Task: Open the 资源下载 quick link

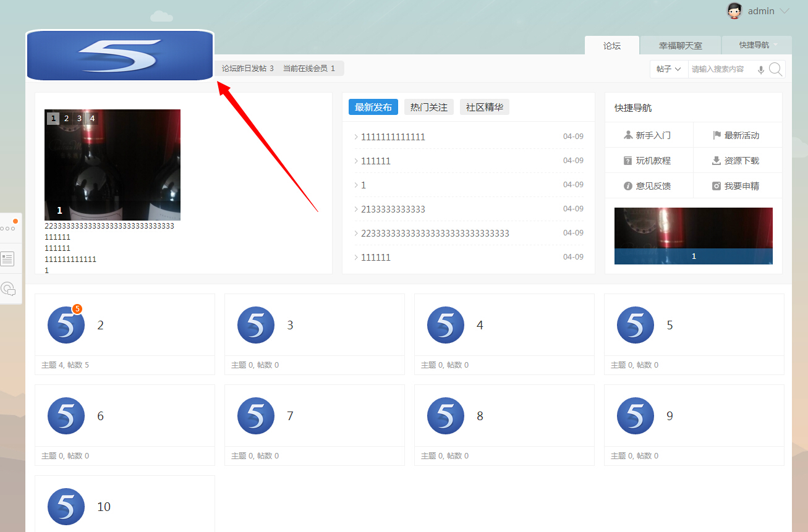Action: tap(742, 161)
